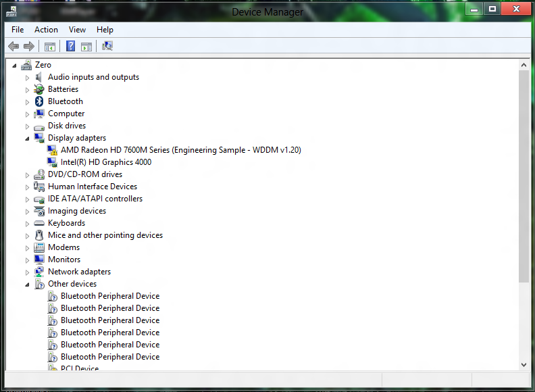Select Intel(R) HD Graphics 4000 entry
Image resolution: width=535 pixels, height=392 pixels.
point(106,162)
